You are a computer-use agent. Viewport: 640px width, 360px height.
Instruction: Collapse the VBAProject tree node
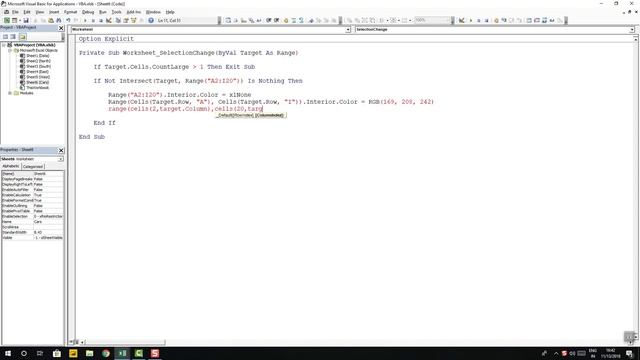tap(4, 45)
